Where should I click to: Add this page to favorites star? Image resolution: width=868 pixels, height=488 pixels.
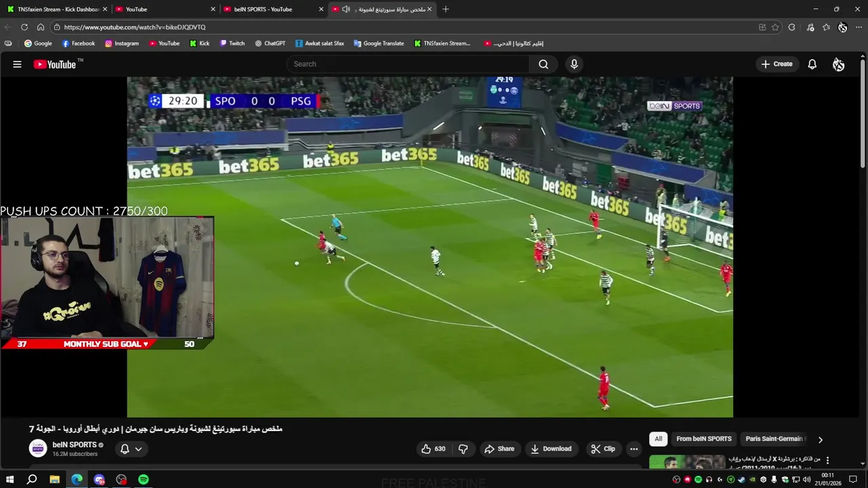tap(775, 27)
